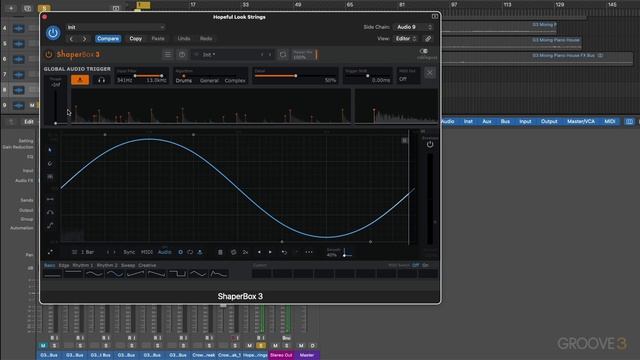
Task: Click the Copy button
Action: coord(136,39)
